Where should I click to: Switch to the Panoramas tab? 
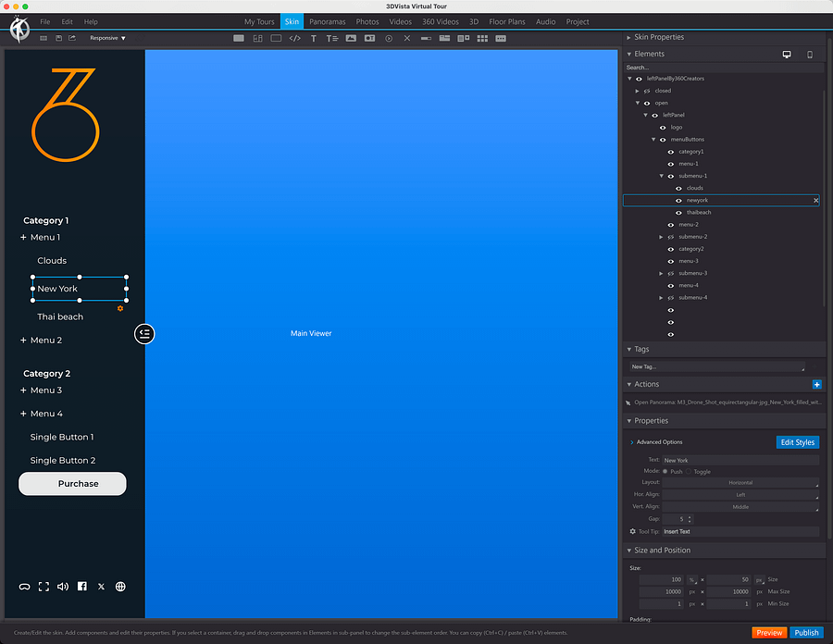(328, 22)
